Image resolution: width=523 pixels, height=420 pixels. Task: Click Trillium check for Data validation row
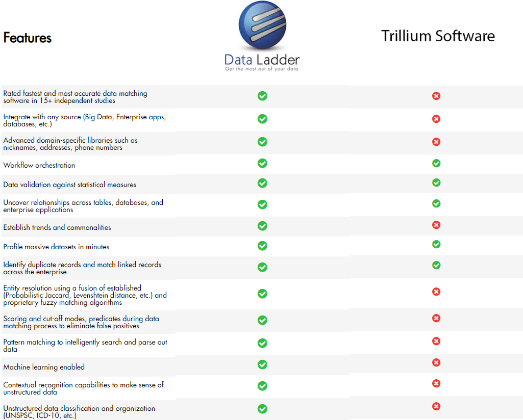pyautogui.click(x=436, y=182)
